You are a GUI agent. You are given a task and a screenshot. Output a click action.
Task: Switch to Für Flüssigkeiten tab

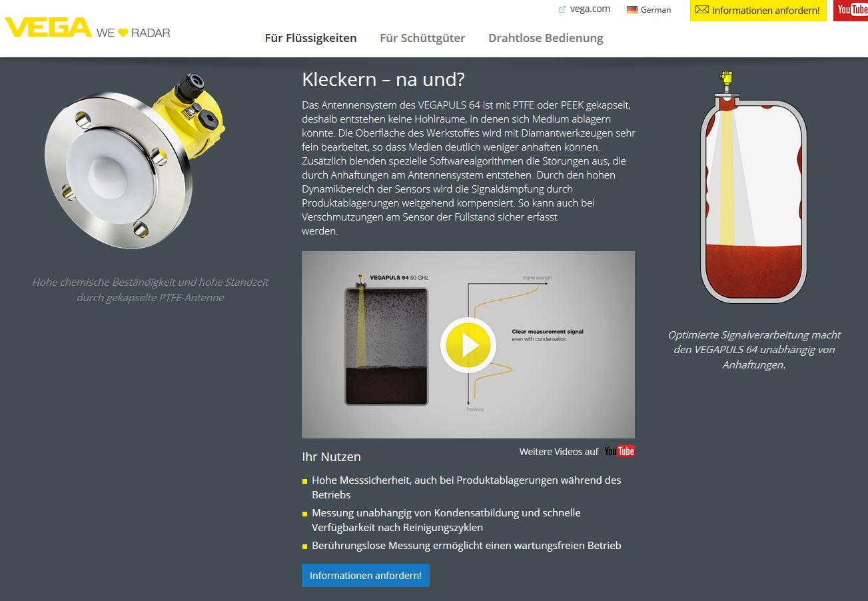310,38
